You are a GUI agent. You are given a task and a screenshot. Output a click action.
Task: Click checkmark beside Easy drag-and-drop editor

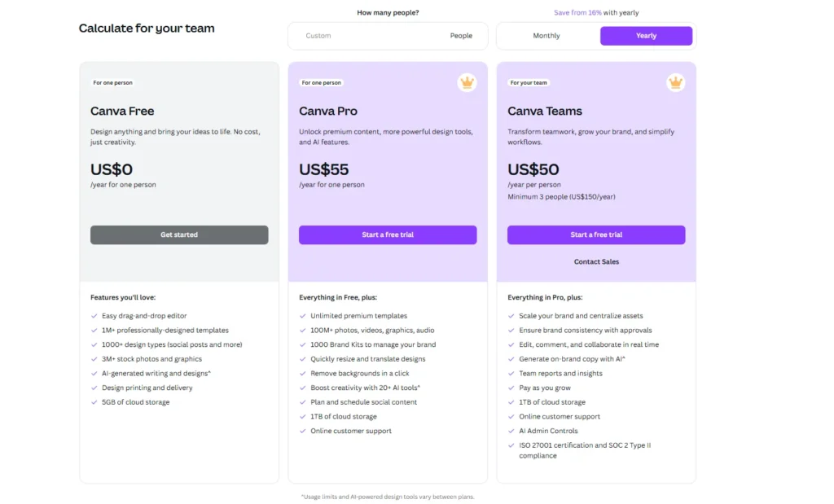tap(94, 316)
